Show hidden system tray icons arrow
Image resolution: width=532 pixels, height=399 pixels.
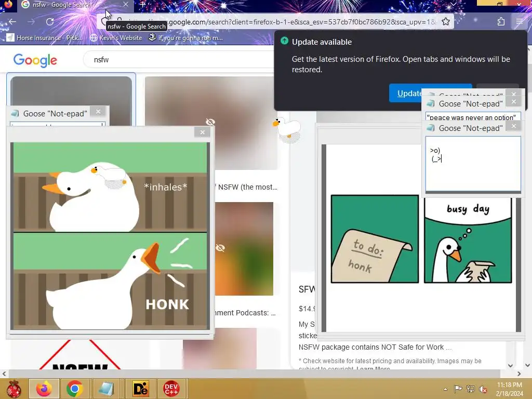coord(445,389)
